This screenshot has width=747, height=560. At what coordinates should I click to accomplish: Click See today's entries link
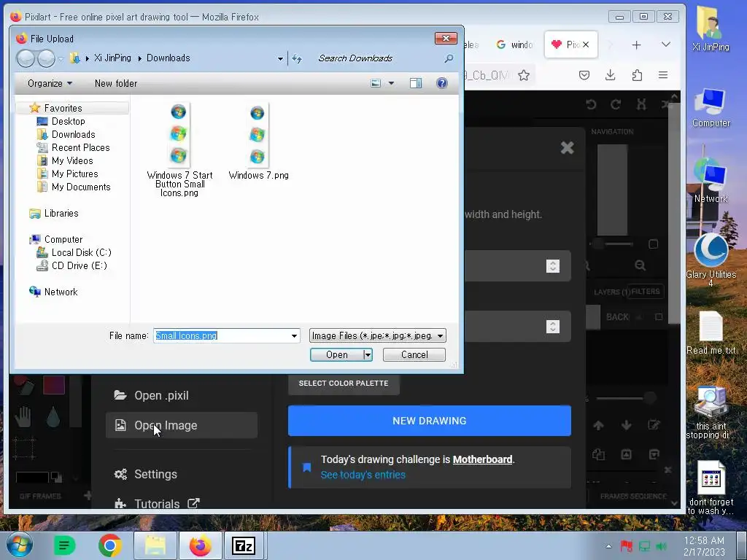click(363, 475)
